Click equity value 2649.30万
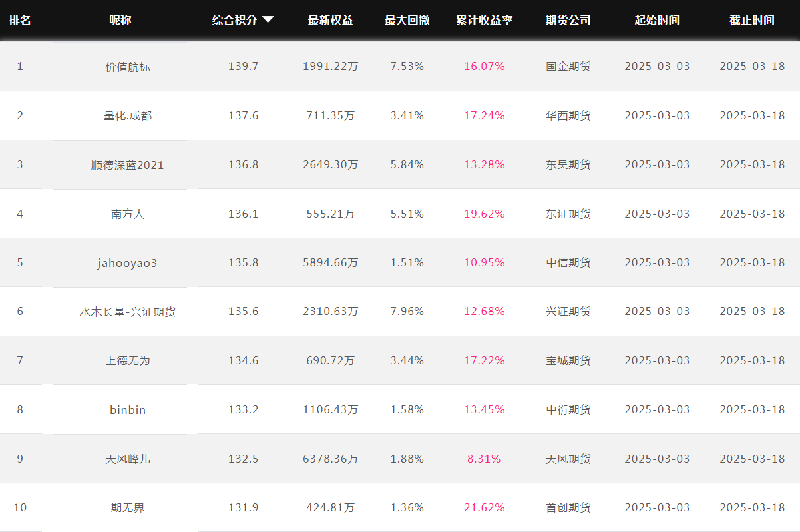This screenshot has width=800, height=532. click(330, 164)
